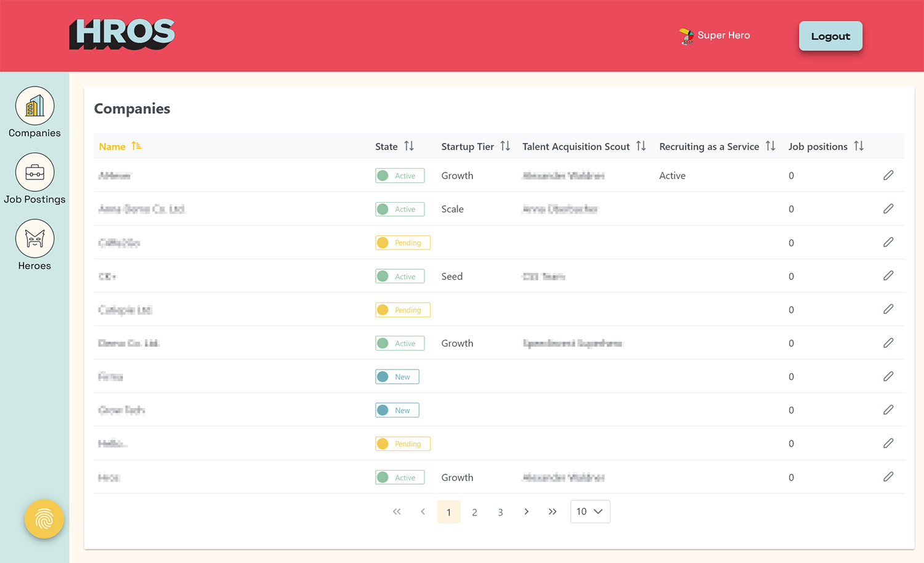Go to page 3
The image size is (924, 563).
[x=500, y=512]
